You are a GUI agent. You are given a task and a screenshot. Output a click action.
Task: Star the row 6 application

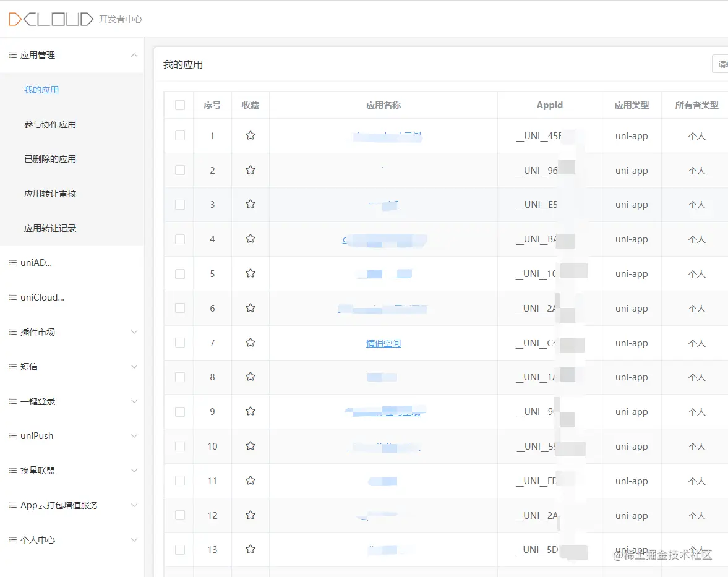tap(251, 308)
